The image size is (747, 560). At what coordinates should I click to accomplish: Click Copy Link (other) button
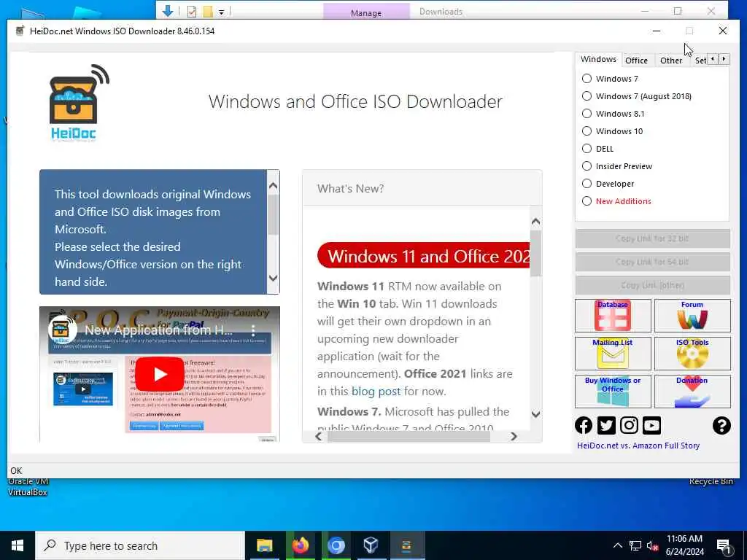click(x=652, y=285)
